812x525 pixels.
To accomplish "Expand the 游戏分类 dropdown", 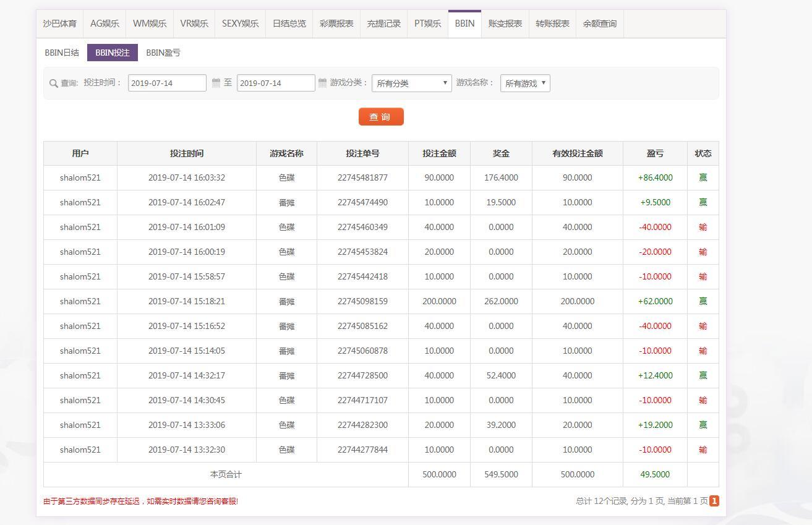I will tap(411, 83).
